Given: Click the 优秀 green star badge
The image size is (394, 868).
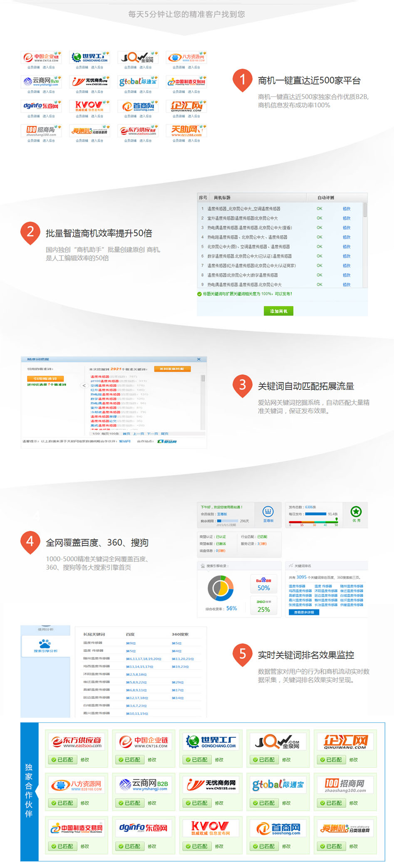Looking at the screenshot, I should point(356,512).
